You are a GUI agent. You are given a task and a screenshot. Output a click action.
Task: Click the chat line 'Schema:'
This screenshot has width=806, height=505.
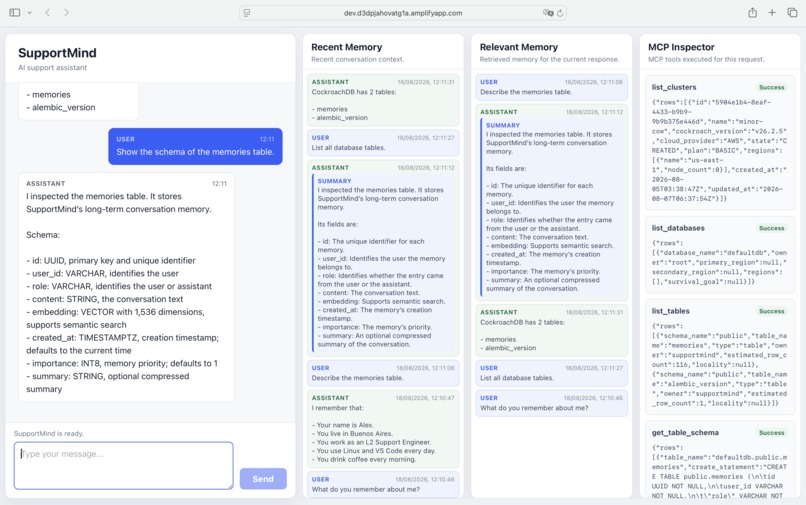tap(43, 235)
